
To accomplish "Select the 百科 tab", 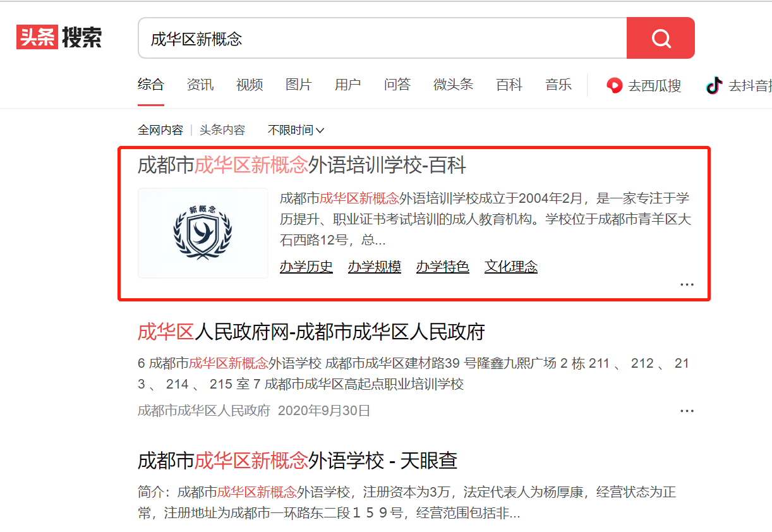I will pos(509,85).
